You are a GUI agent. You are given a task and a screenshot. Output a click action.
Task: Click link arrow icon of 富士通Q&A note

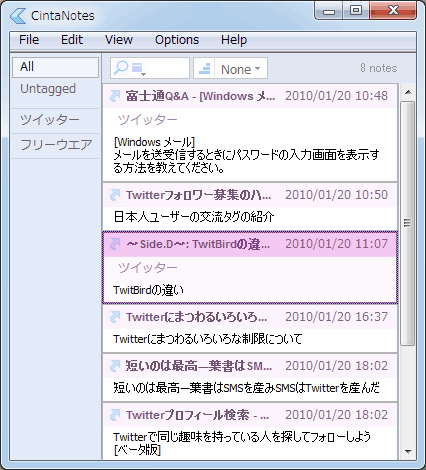click(115, 96)
